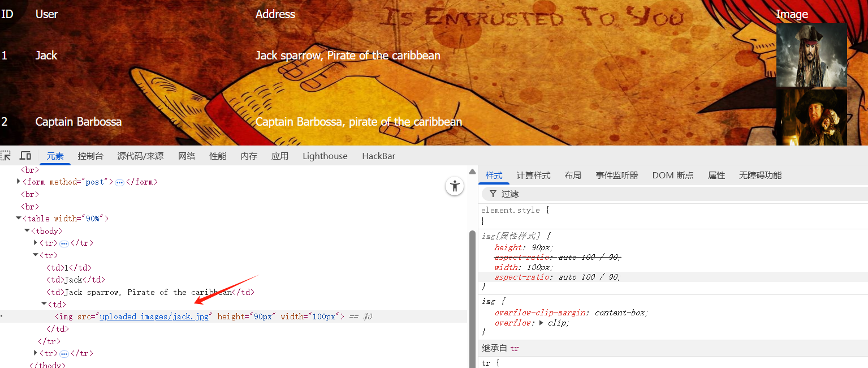Toggle the device toolbar icon
Viewport: 868px width, 368px height.
click(25, 156)
